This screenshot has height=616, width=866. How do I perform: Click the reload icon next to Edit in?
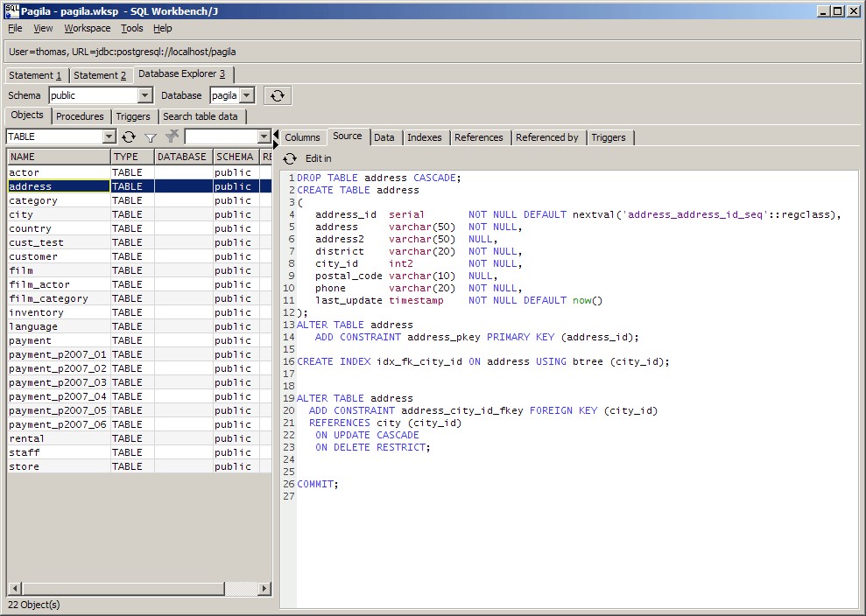[289, 158]
